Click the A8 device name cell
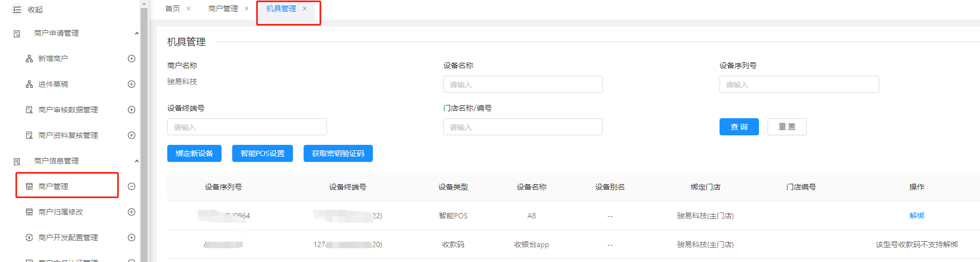Image resolution: width=980 pixels, height=262 pixels. point(532,216)
